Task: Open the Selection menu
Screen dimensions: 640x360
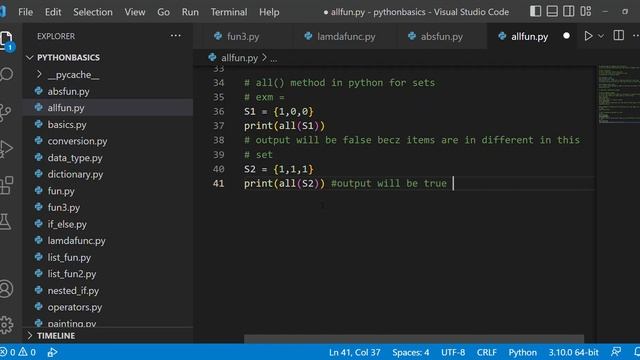Action: (93, 12)
